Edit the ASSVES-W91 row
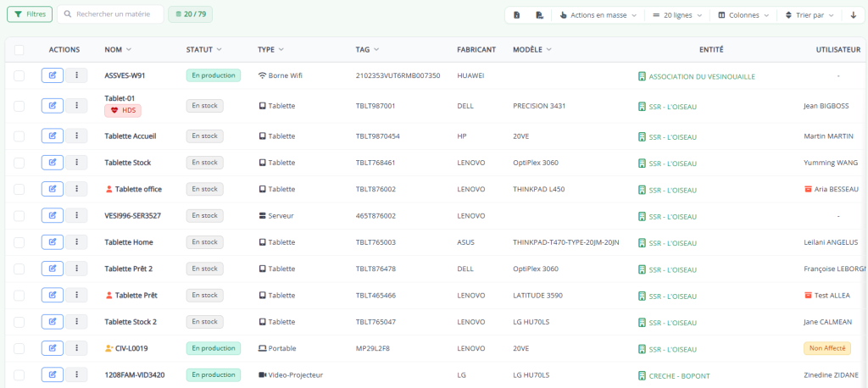This screenshot has height=388, width=868. point(53,75)
